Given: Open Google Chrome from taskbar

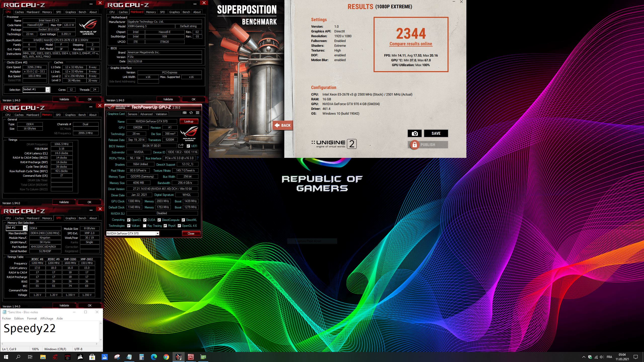Looking at the screenshot, I should (x=166, y=357).
